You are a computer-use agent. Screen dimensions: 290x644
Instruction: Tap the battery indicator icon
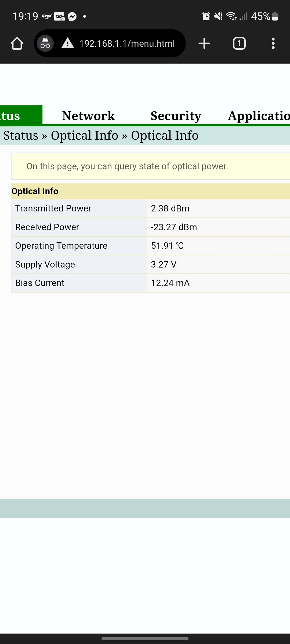click(275, 16)
